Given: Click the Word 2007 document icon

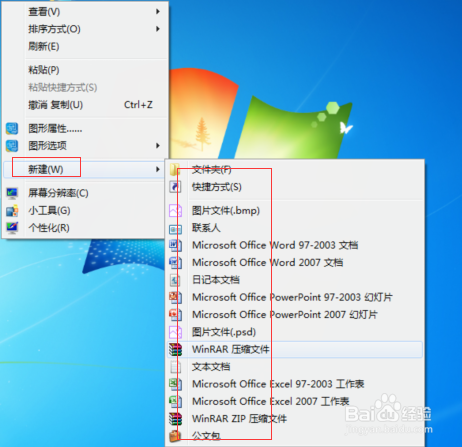Looking at the screenshot, I should (175, 263).
